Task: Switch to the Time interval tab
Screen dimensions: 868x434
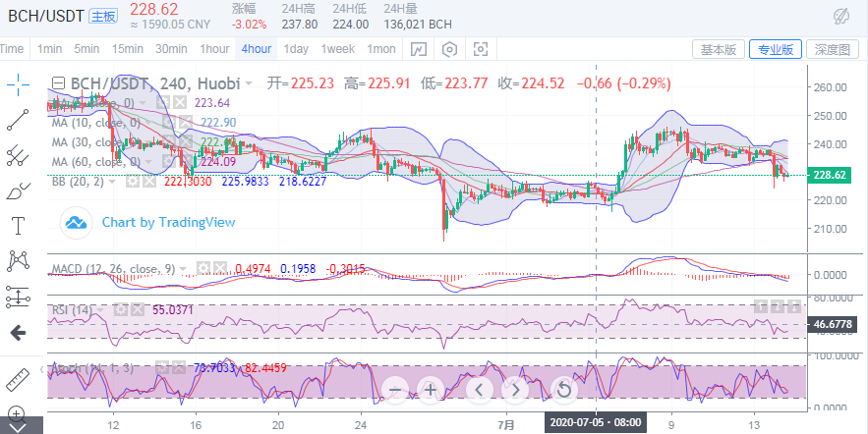Action: (11, 49)
